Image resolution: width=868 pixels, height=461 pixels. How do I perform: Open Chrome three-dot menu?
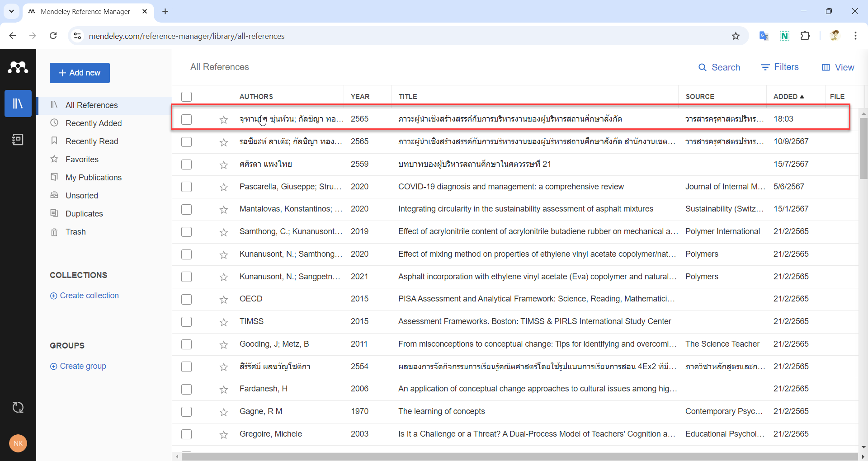(855, 36)
